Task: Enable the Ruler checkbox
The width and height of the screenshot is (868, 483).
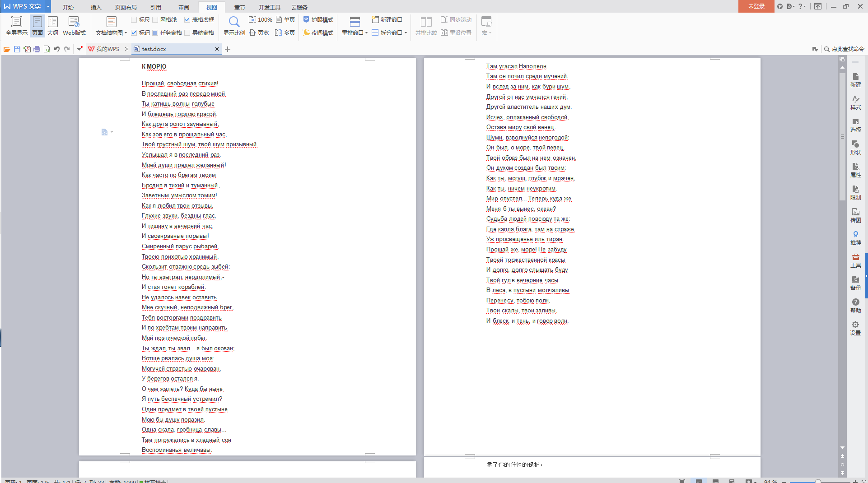Action: point(134,20)
